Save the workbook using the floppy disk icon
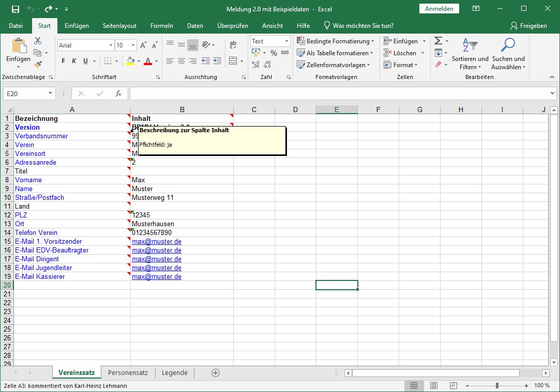 (x=16, y=9)
